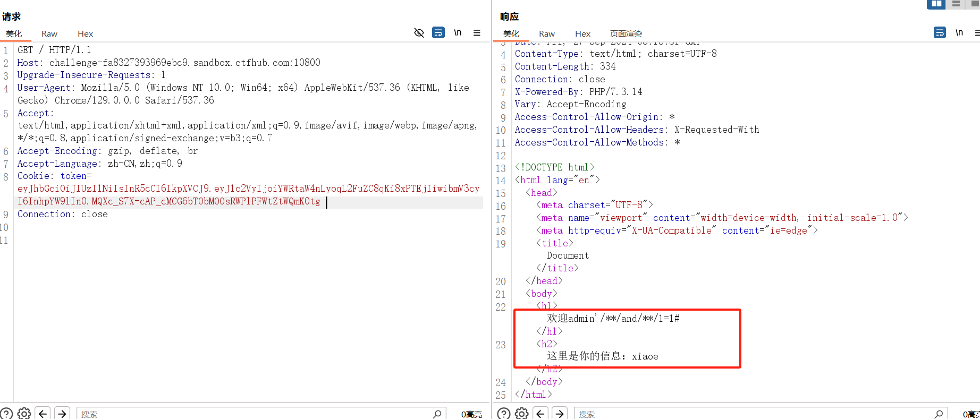
Task: Click the Host header line
Action: click(x=169, y=63)
